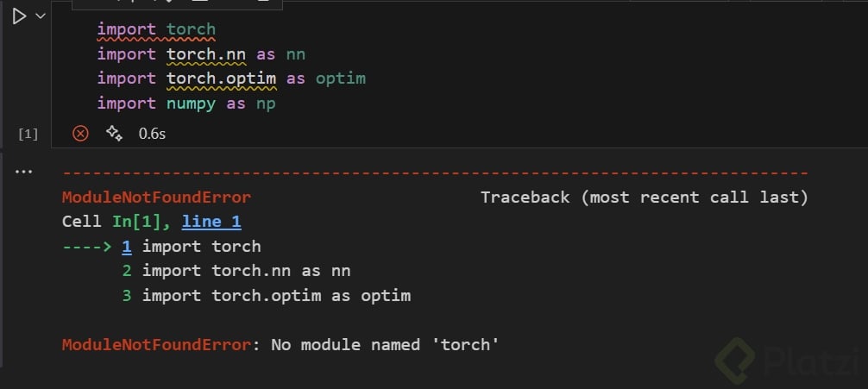Place cursor on "torch" in the cell's first line

tap(191, 29)
